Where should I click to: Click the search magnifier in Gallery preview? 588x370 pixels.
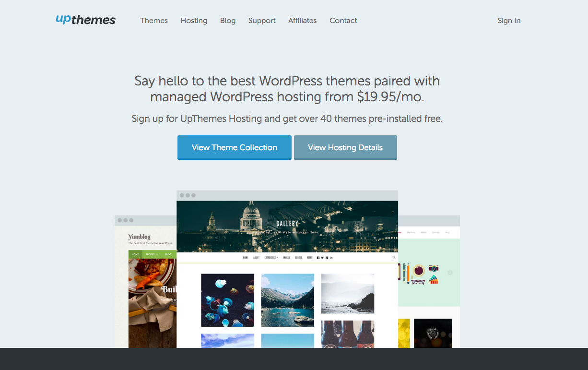click(394, 257)
